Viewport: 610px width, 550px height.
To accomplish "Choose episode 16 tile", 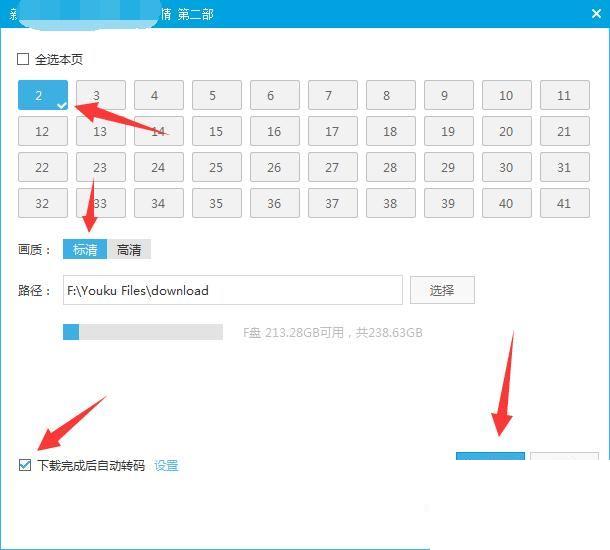I will pos(274,132).
